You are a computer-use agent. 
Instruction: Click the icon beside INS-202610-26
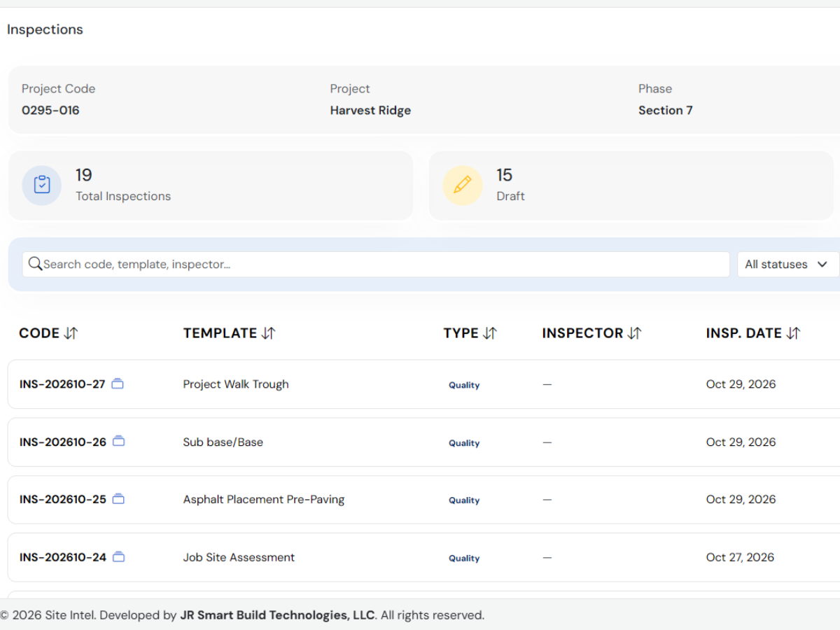coord(119,442)
